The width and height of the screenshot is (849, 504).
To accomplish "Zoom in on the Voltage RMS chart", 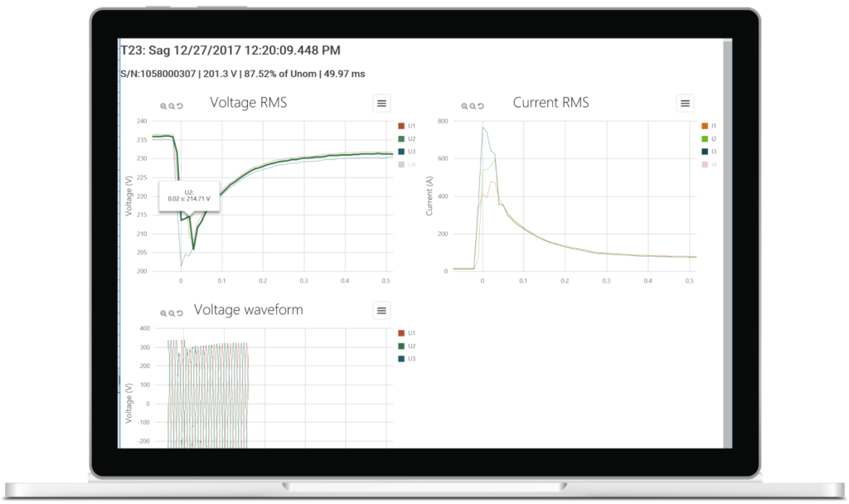I will tap(163, 107).
